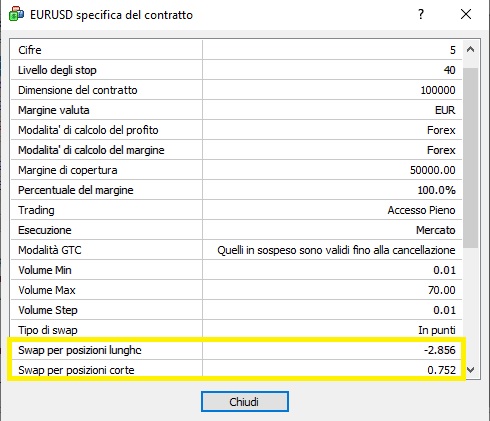Select Modalita' di calcolo del profitto row
490x421 pixels.
(237, 130)
